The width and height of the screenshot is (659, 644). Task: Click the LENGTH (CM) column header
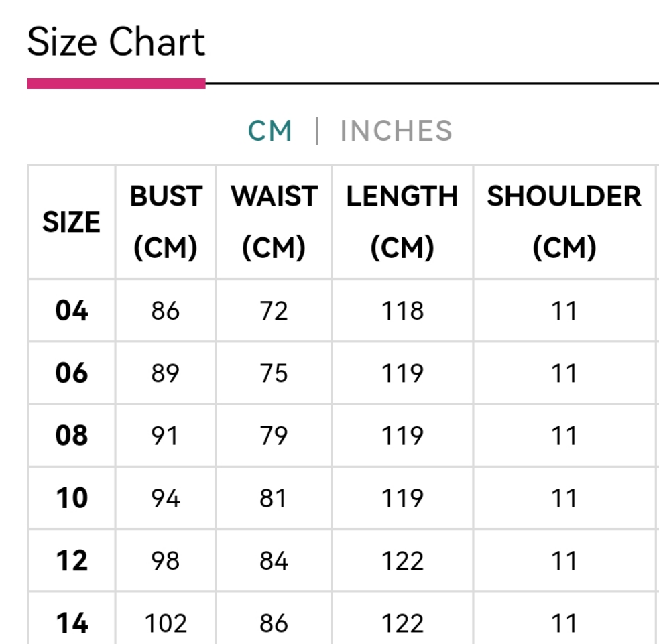pos(402,222)
